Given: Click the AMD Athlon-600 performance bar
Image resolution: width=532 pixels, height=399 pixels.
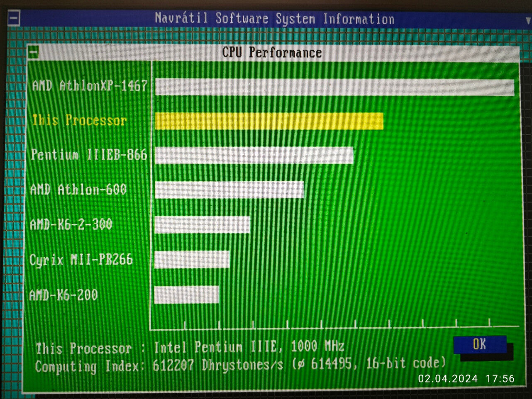Looking at the screenshot, I should (229, 190).
